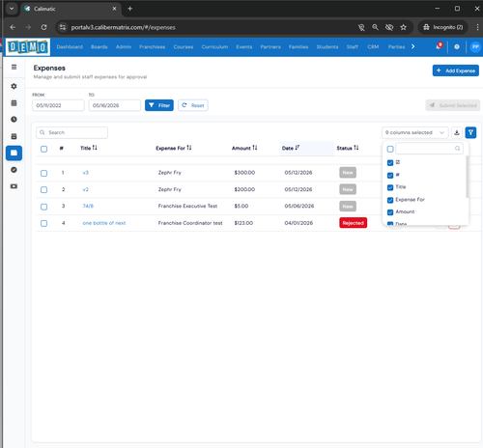Image resolution: width=483 pixels, height=448 pixels.
Task: Uncheck the # column option
Action: pyautogui.click(x=390, y=175)
